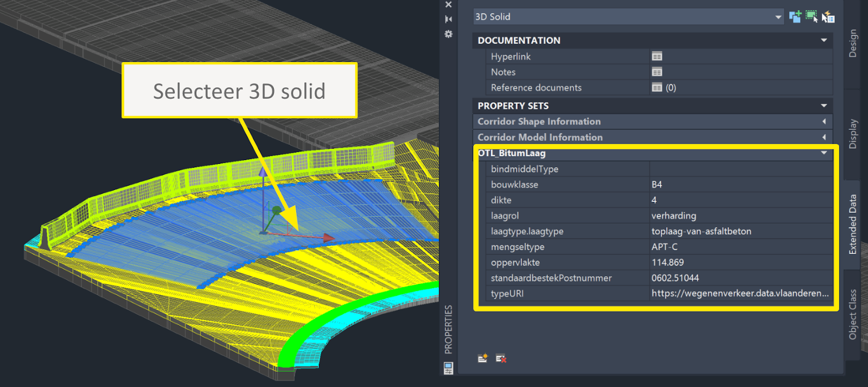Toggle auto-hide for Properties palette

click(x=449, y=19)
